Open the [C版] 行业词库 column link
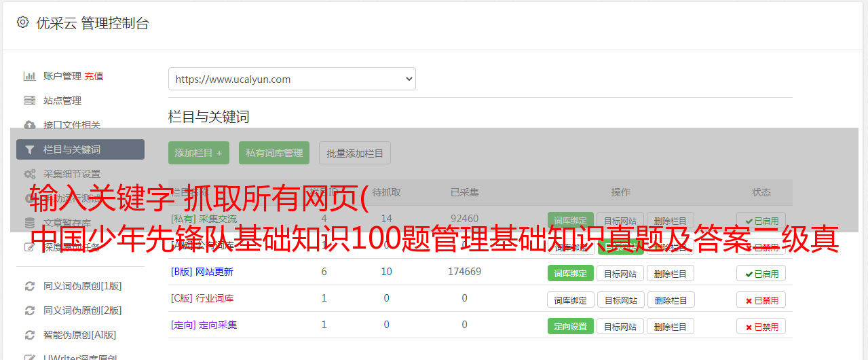868x360 pixels. (202, 298)
